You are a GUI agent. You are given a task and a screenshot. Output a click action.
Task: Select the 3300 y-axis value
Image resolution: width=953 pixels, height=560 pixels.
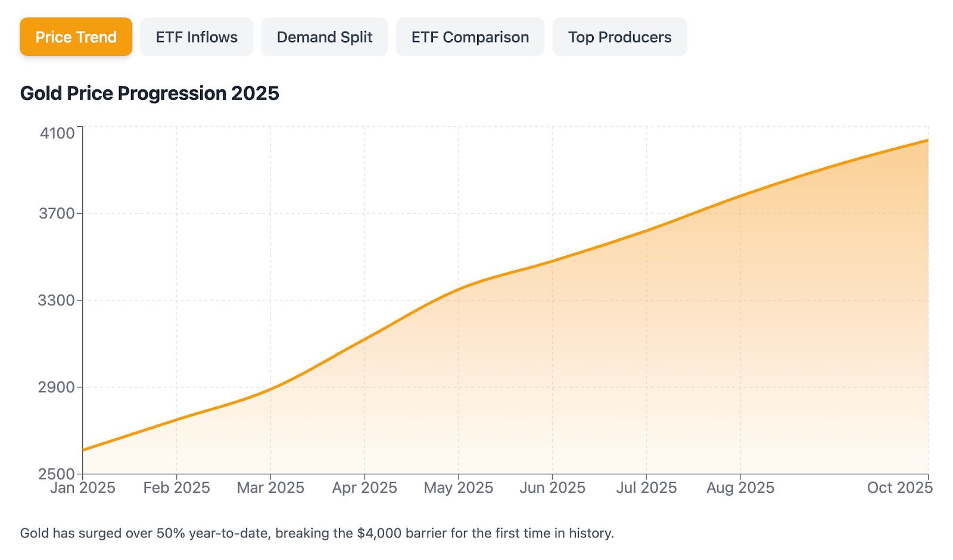(x=57, y=300)
